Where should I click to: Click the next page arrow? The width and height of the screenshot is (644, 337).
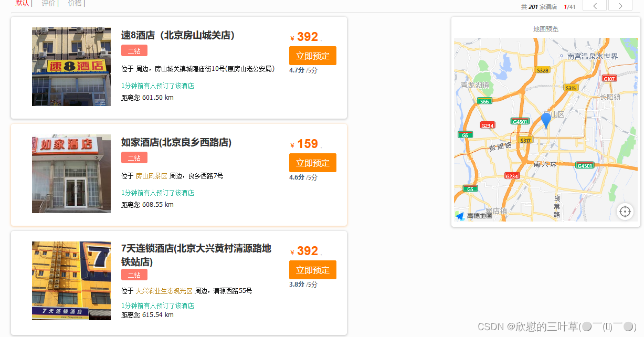(621, 6)
